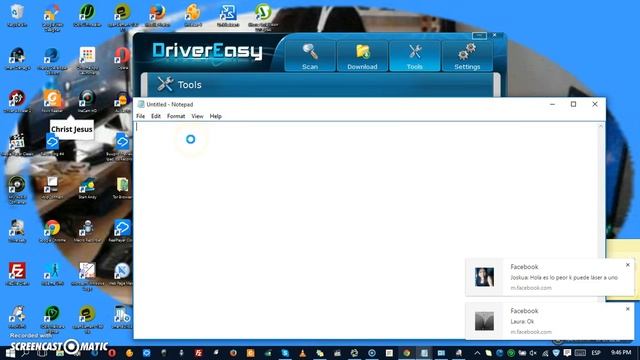Open the volume control in tray

point(533,353)
